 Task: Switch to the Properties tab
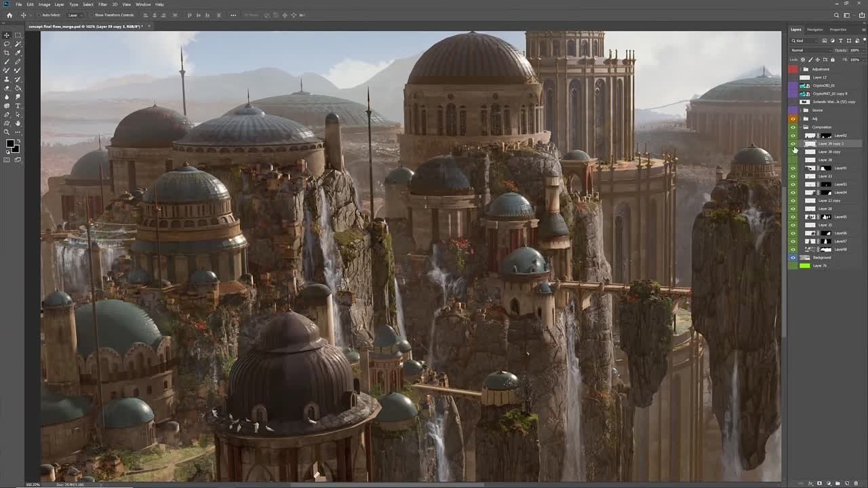838,30
